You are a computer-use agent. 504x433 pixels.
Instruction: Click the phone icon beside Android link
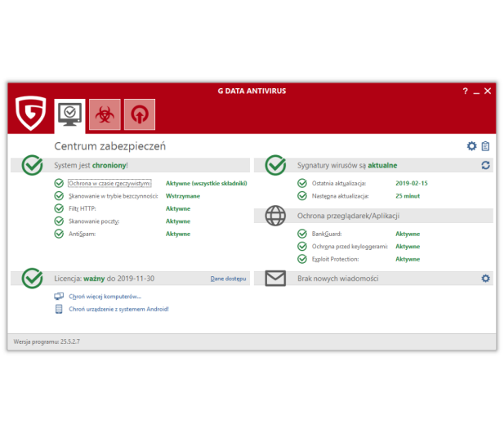[x=59, y=309]
